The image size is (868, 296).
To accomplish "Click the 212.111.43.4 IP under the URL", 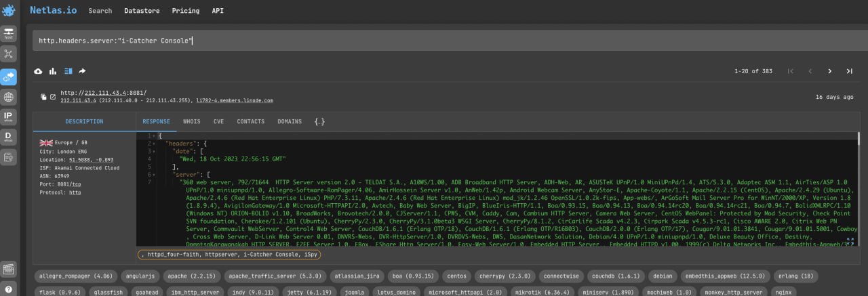I will click(79, 100).
